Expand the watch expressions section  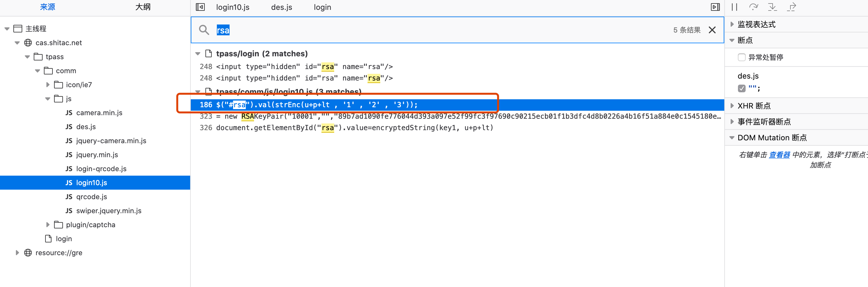(x=732, y=24)
